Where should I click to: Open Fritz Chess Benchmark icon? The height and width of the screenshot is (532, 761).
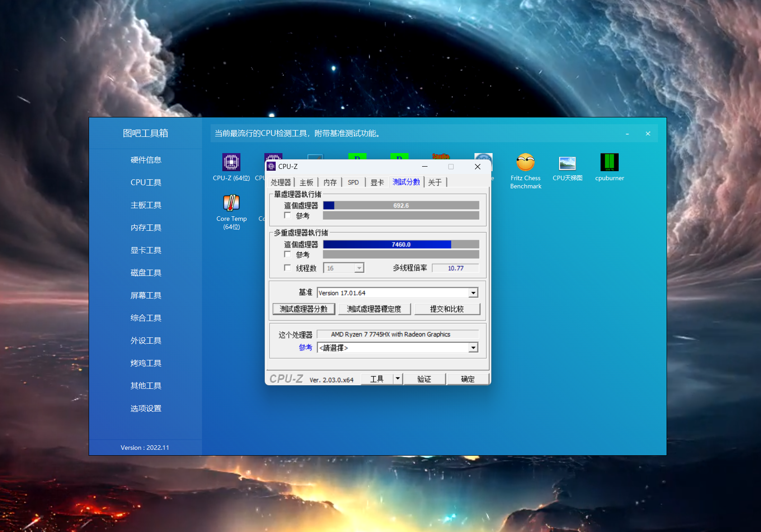[526, 171]
